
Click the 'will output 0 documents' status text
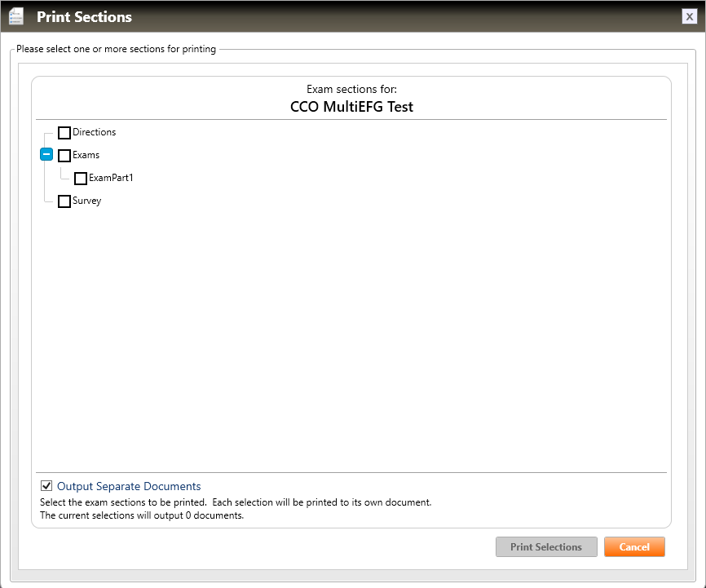click(142, 515)
